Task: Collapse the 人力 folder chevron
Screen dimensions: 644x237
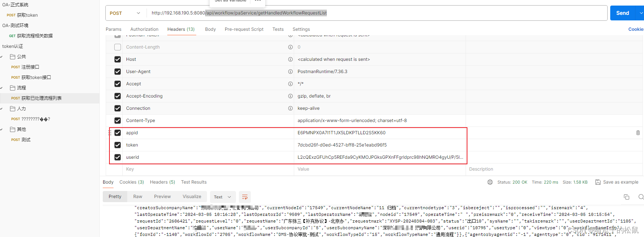Action: pos(2,109)
